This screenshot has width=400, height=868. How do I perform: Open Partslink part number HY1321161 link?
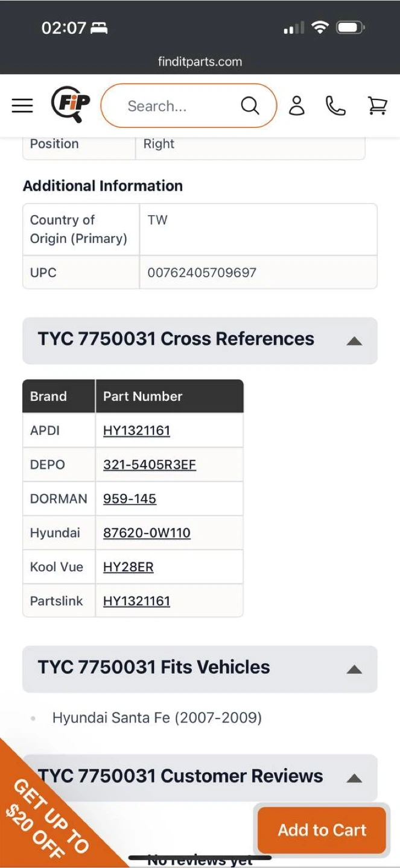[x=136, y=601]
